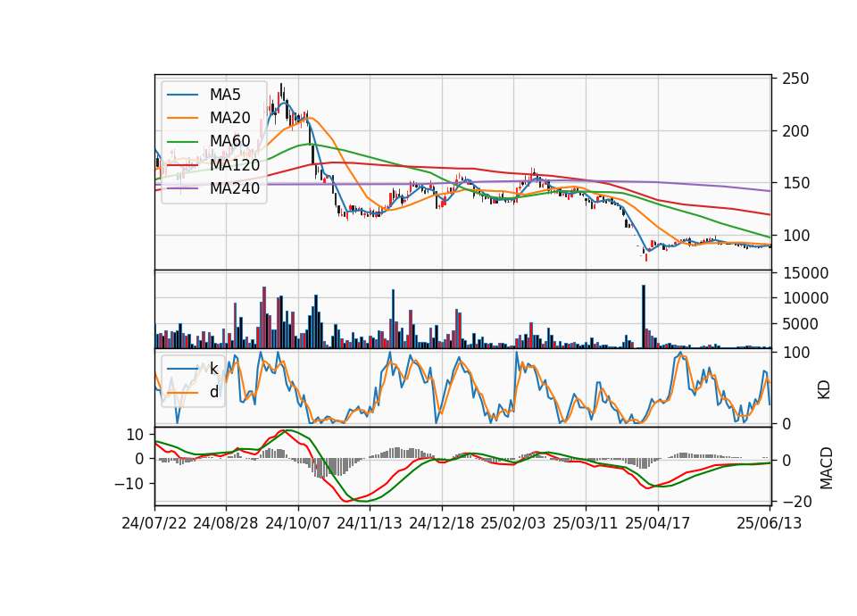Click the 250 price axis value

pos(795,79)
